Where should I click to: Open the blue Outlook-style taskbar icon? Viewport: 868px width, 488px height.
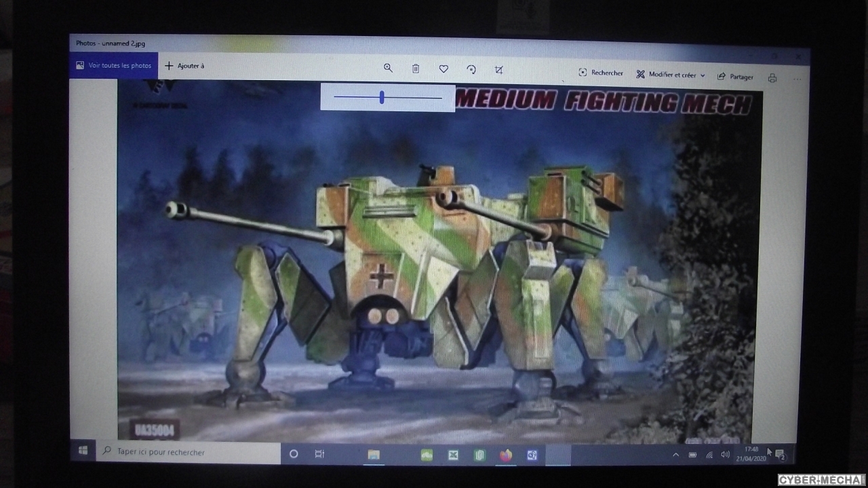point(532,455)
